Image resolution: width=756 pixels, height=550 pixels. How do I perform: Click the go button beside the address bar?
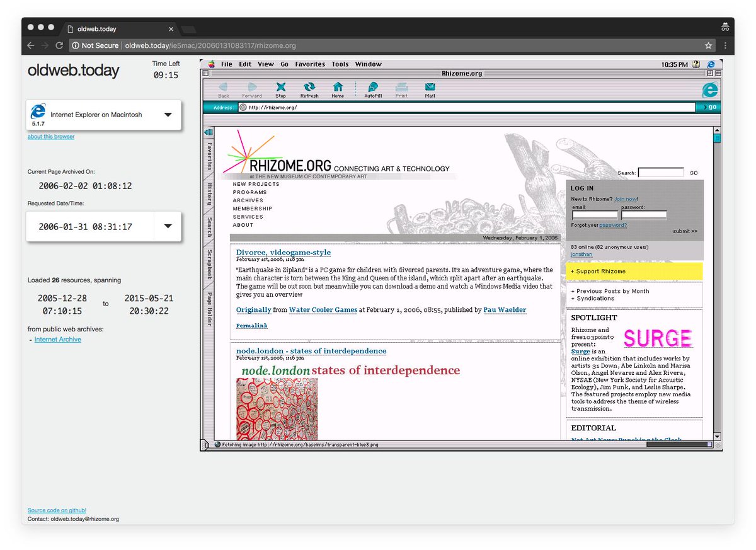(709, 107)
